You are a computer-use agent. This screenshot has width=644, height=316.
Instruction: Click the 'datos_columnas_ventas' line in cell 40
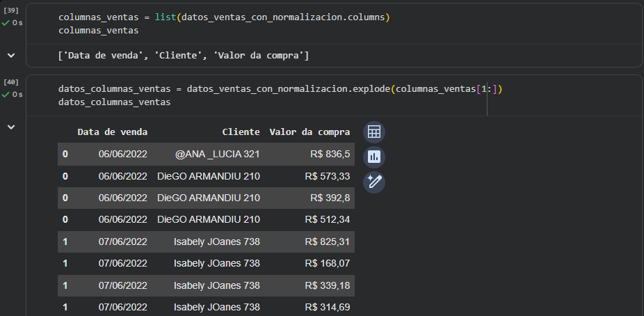pyautogui.click(x=115, y=102)
